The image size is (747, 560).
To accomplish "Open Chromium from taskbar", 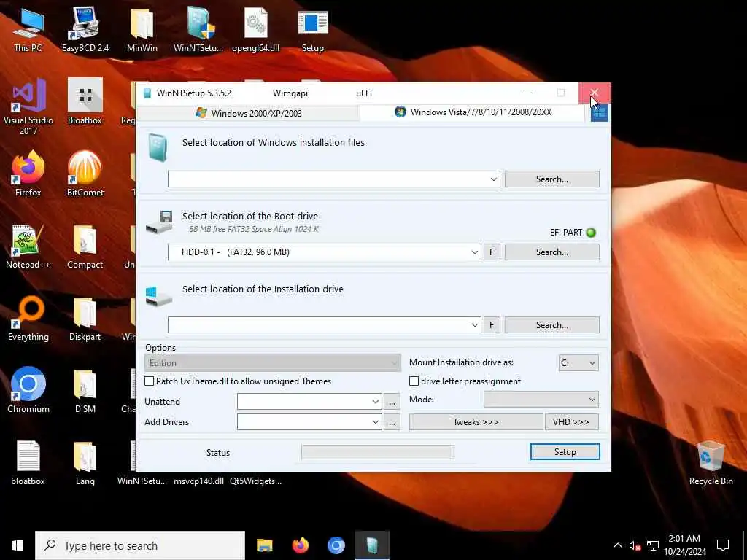I will click(336, 545).
